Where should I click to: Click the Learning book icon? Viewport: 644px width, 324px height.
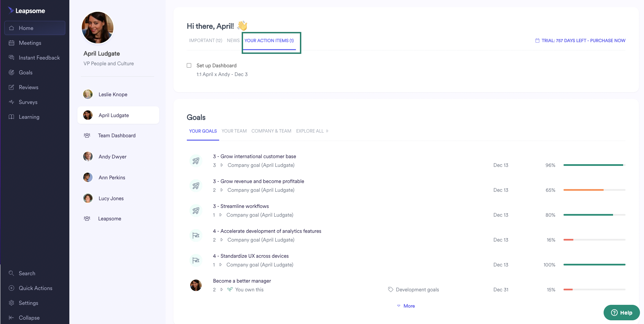(11, 117)
